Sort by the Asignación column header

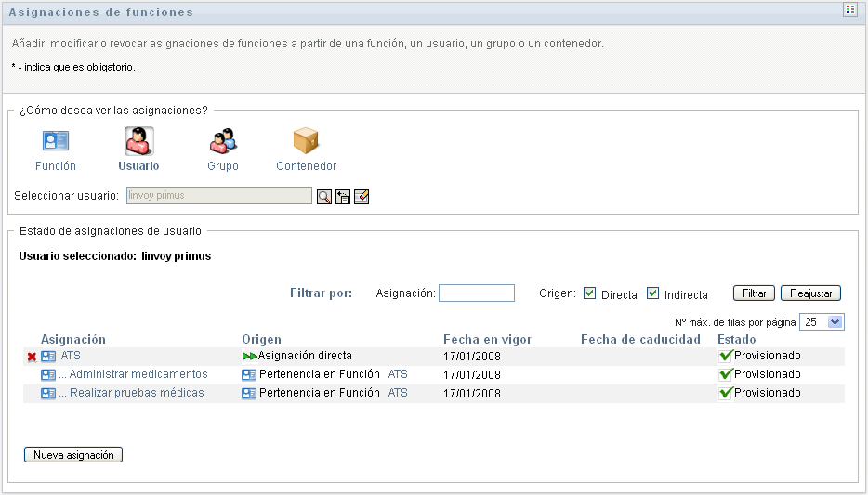coord(73,339)
